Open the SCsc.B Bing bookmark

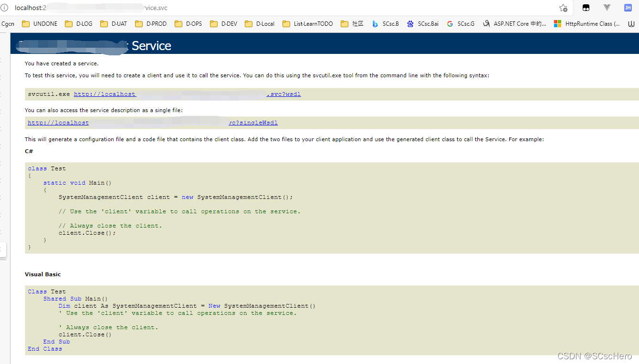pos(385,23)
